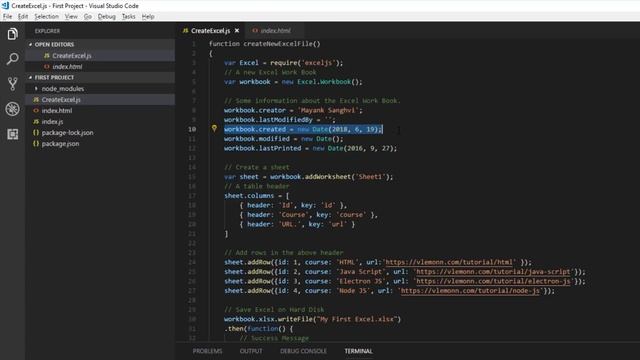640x360 pixels.
Task: Open the Search view in activity bar
Action: (x=13, y=59)
